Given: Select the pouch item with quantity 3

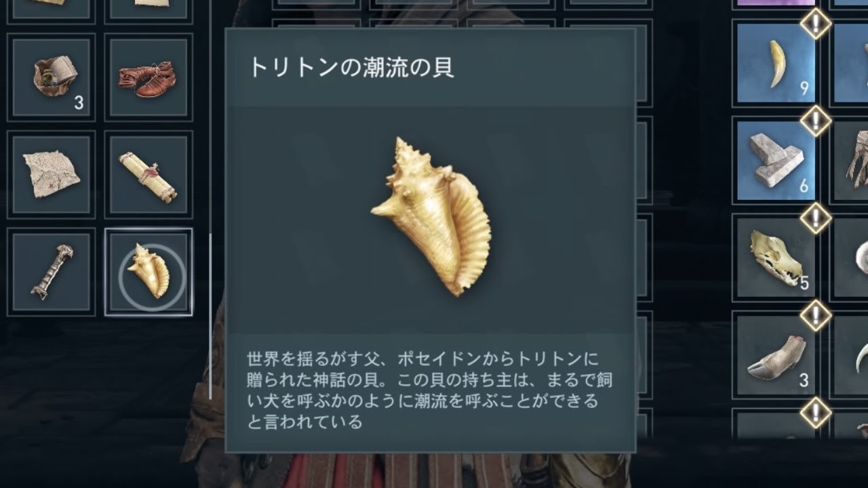Looking at the screenshot, I should [52, 77].
